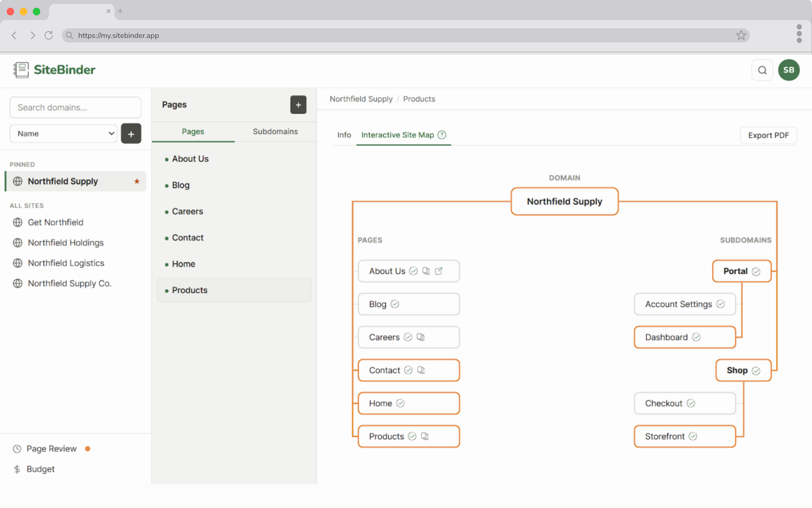Image resolution: width=812 pixels, height=508 pixels.
Task: Open the Name sort dropdown
Action: tap(63, 134)
